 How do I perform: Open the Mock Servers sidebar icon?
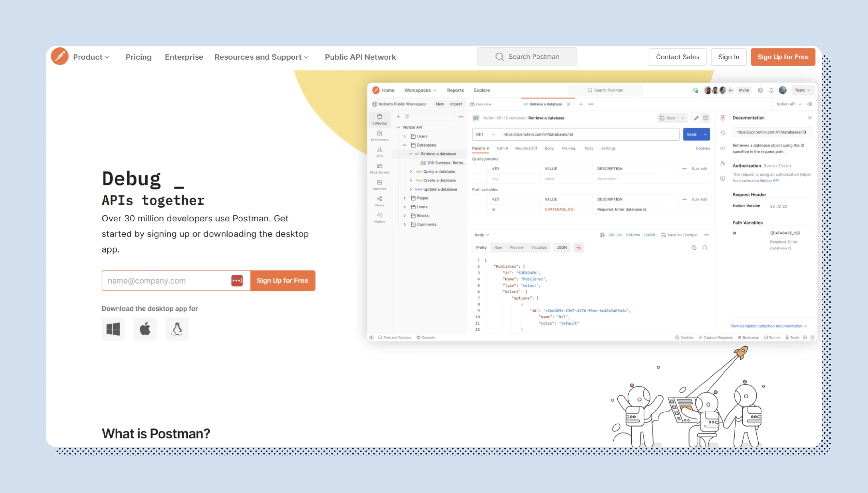(x=379, y=169)
